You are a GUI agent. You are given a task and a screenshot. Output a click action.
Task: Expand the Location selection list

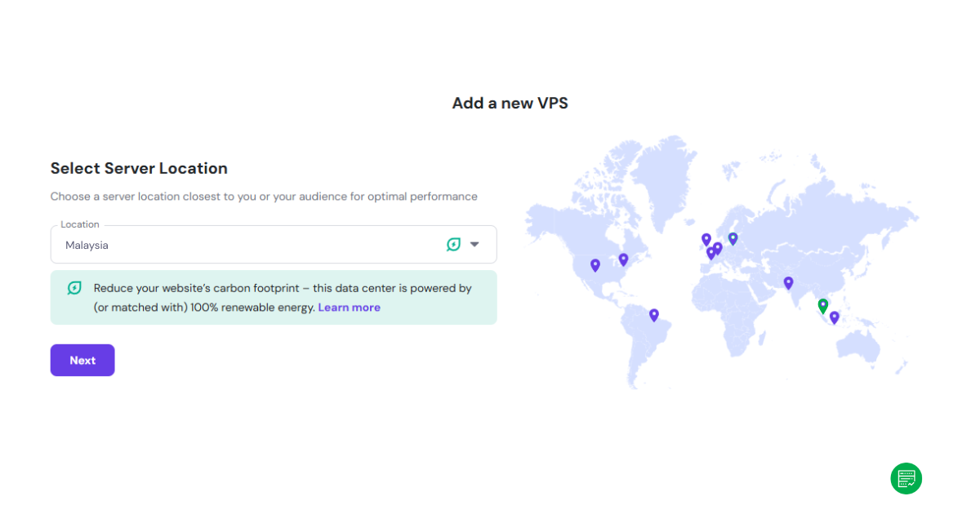click(x=474, y=244)
